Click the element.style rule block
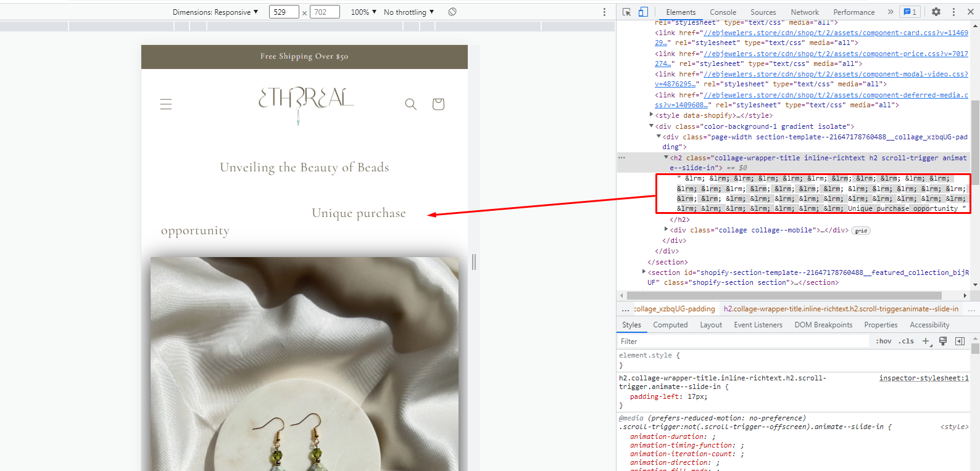 click(x=794, y=360)
